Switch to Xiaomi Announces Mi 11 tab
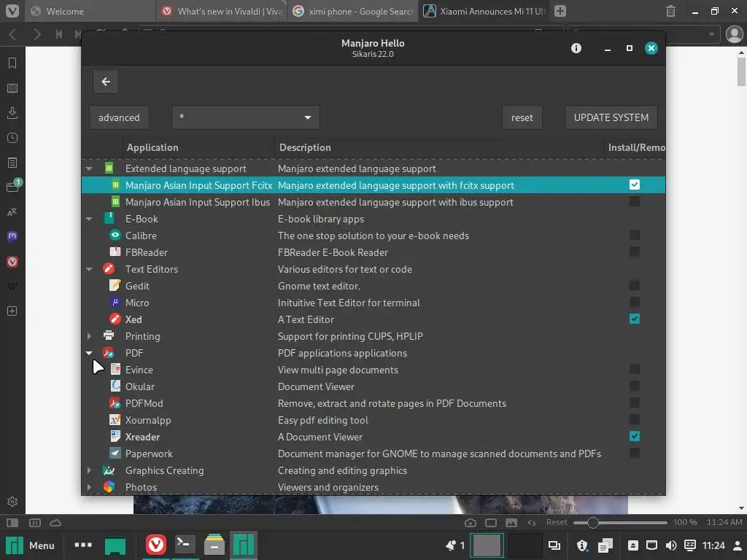The image size is (747, 560). point(484,11)
